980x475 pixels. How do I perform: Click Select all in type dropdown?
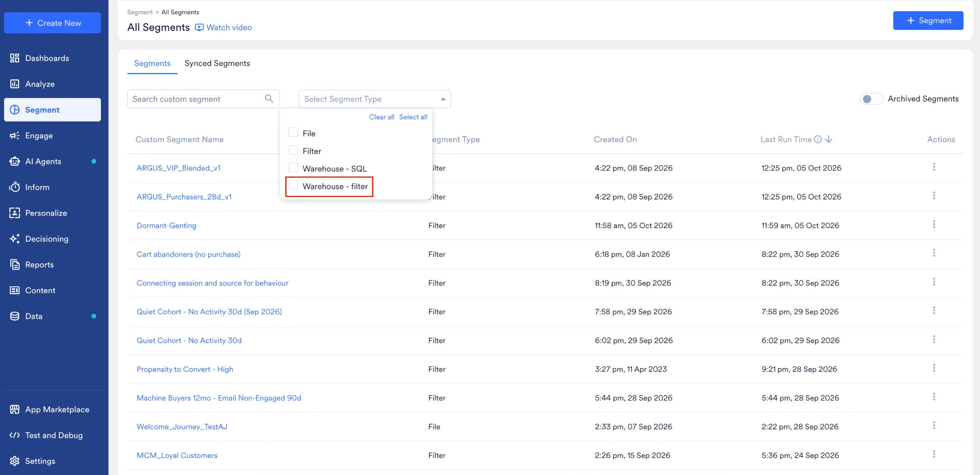coord(413,117)
